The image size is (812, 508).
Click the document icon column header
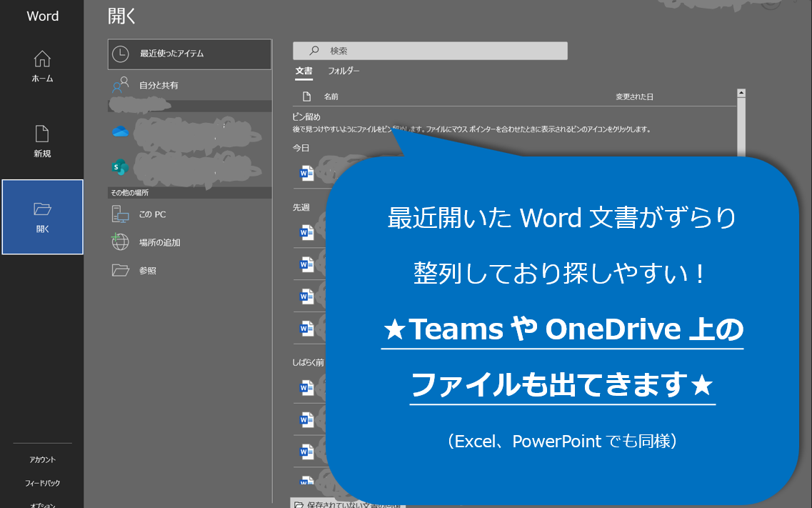pyautogui.click(x=306, y=97)
